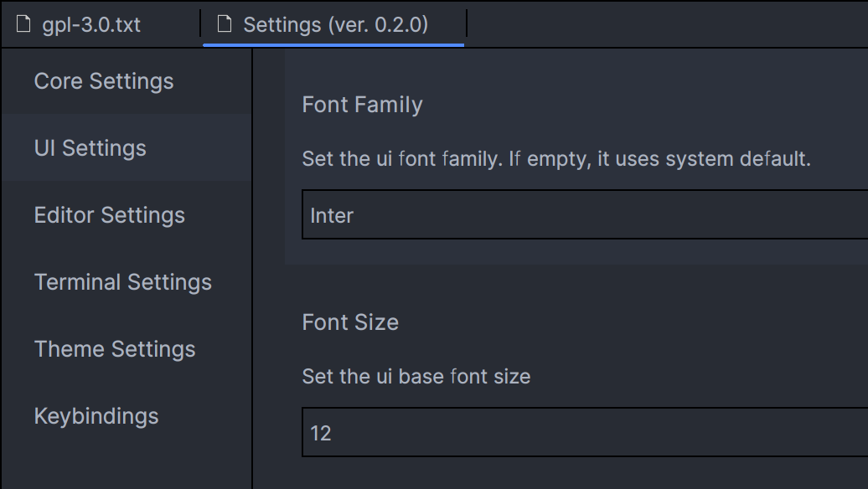Viewport: 868px width, 489px height.
Task: Click the Font Size input showing 12
Action: tap(503, 434)
